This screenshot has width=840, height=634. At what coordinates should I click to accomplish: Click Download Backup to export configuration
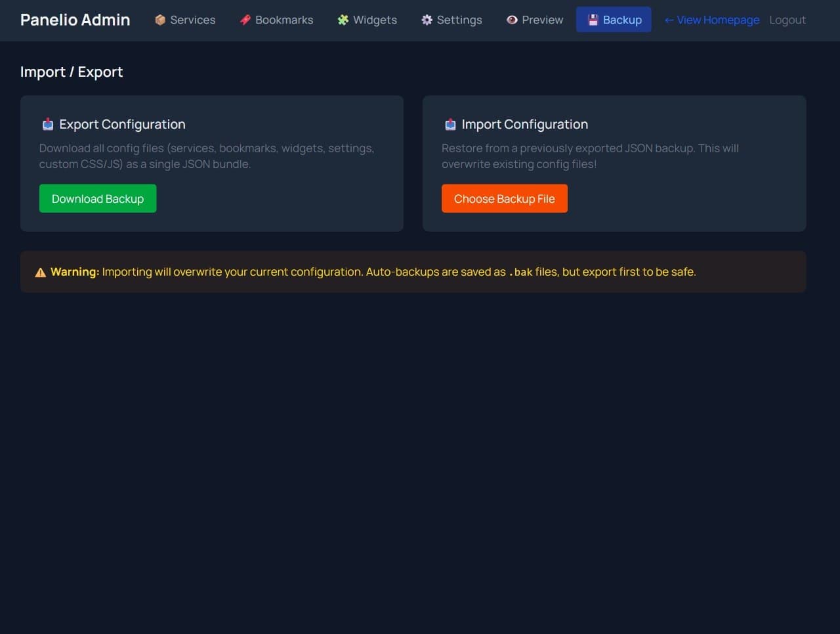point(97,198)
